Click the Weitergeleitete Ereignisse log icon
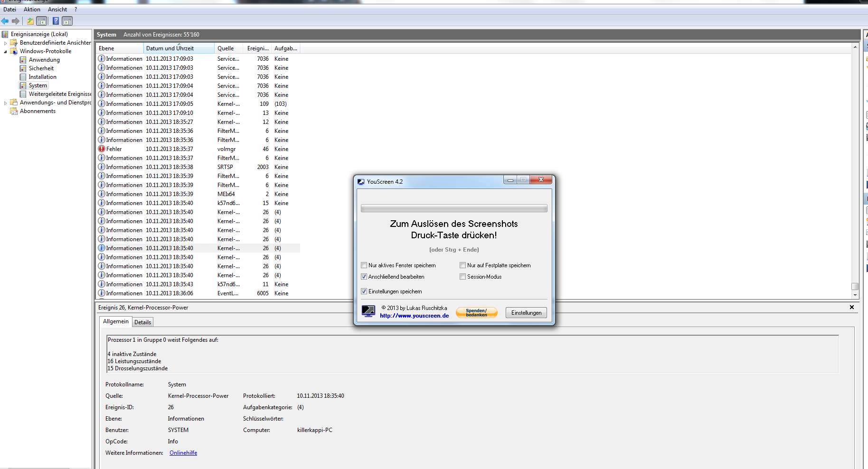This screenshot has width=868, height=469. 23,94
